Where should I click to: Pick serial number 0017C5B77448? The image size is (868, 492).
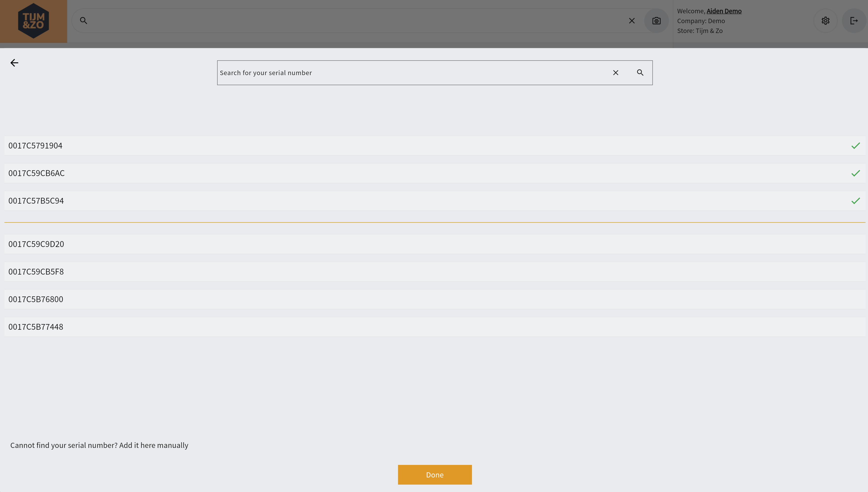click(36, 327)
